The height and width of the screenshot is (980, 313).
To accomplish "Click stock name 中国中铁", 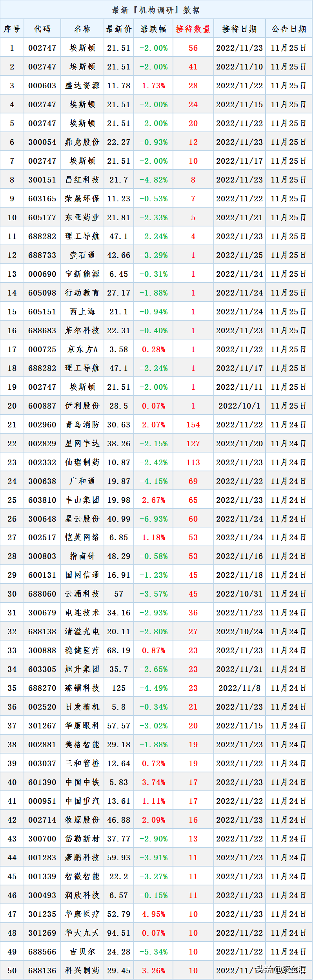I will pos(82,782).
